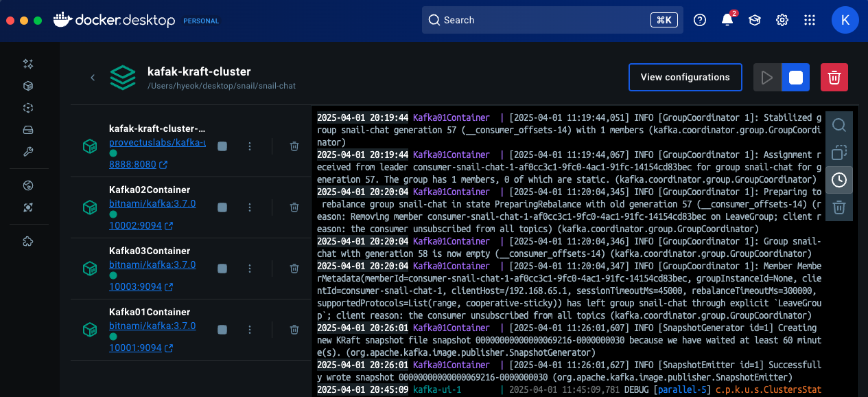
Task: Open Kafka02Container bitnami/kafka:3.7.0 image link
Action: coord(152,203)
